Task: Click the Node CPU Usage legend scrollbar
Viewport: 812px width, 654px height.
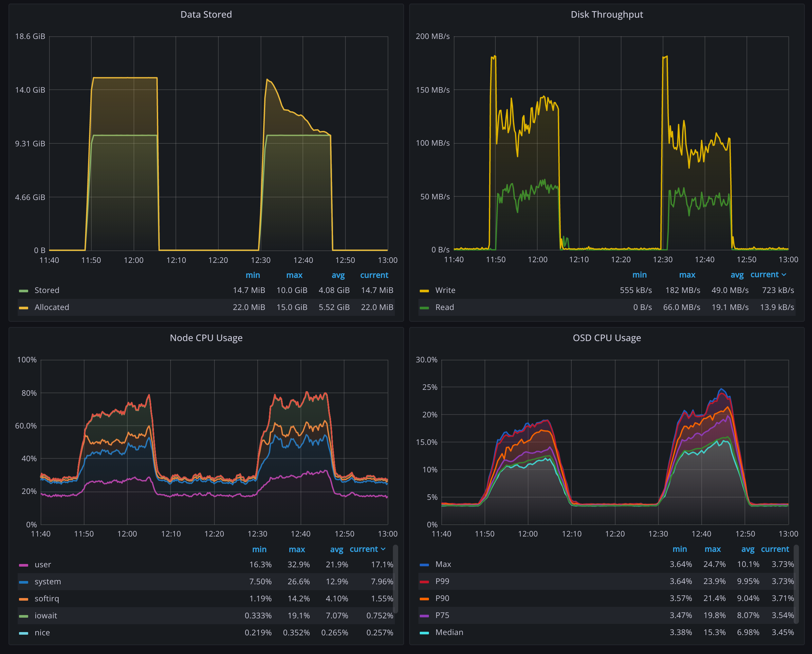Action: [x=395, y=579]
